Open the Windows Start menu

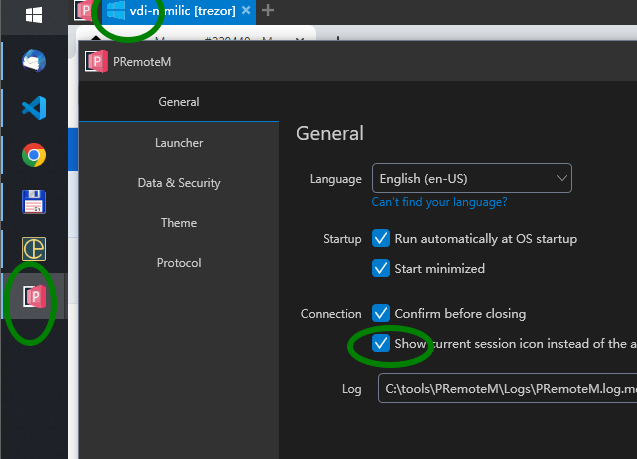tap(34, 15)
